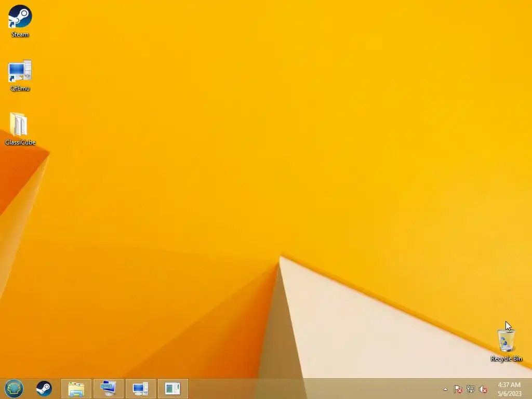Select the Steam desktop shortcut

tap(20, 21)
